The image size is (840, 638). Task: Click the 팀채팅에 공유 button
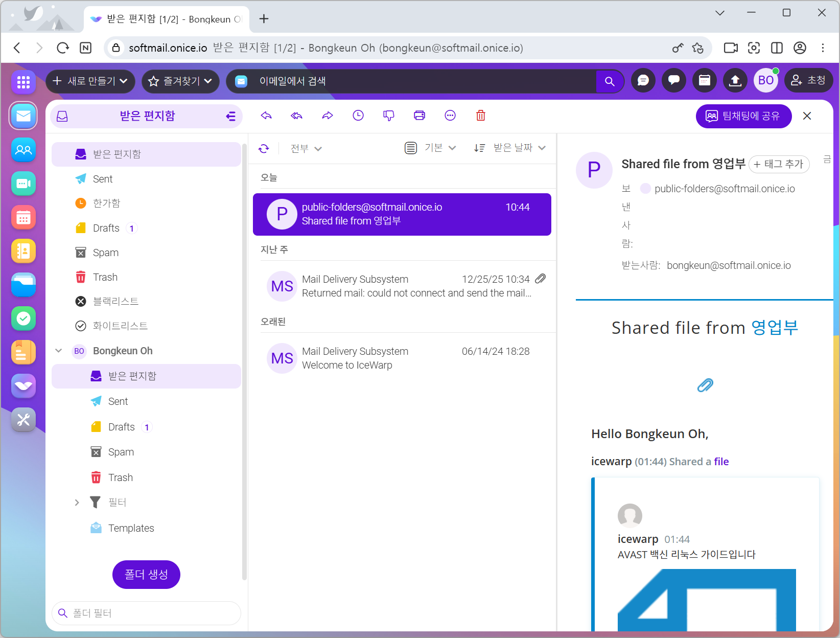click(x=743, y=116)
